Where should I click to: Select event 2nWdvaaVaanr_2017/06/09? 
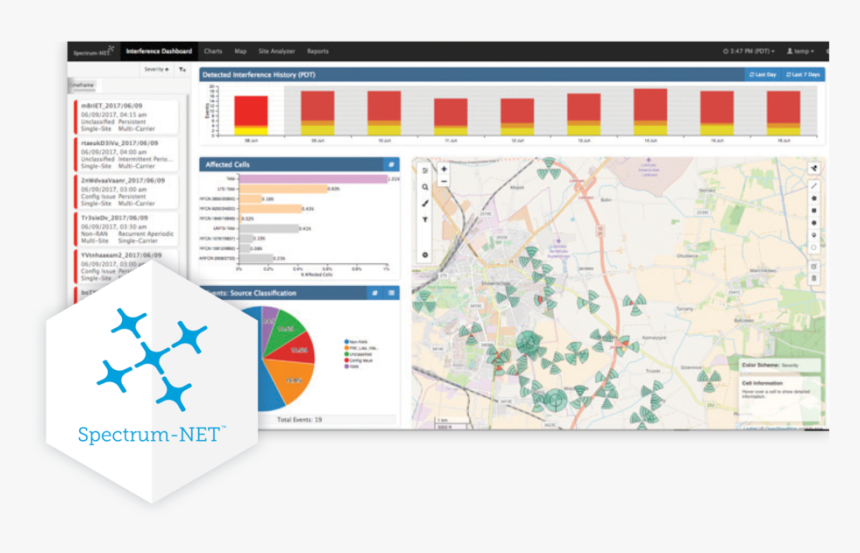(127, 191)
